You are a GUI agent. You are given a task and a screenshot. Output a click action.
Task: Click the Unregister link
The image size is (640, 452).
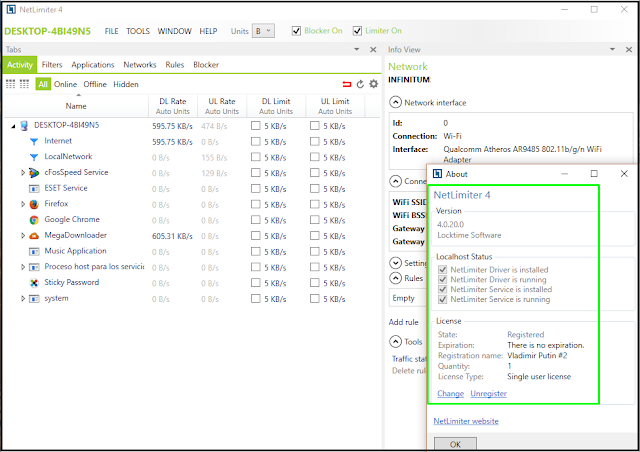click(488, 394)
